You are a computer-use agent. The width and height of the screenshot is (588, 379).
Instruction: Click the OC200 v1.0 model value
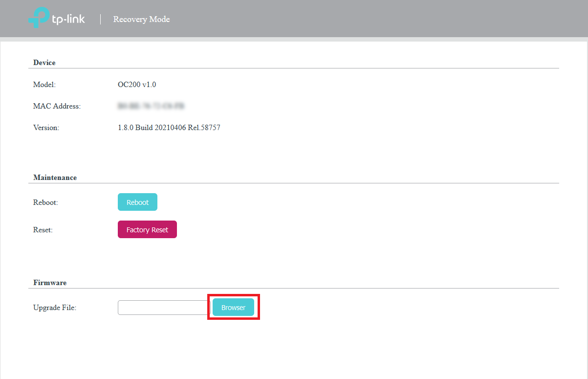(137, 85)
